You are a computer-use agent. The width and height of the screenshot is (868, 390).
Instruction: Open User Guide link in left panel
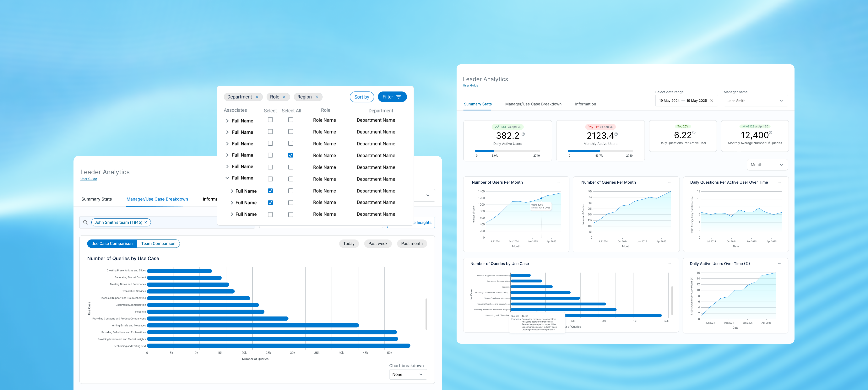tap(89, 179)
